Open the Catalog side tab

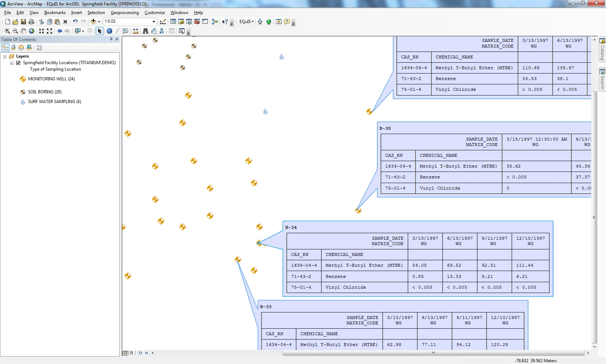click(x=602, y=50)
